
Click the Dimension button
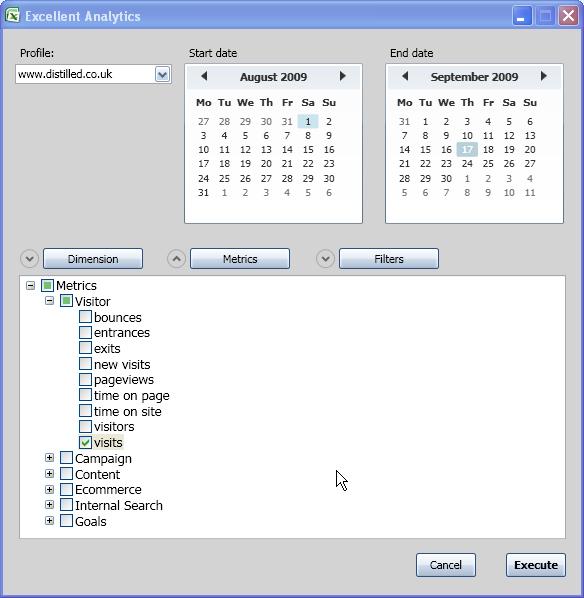pyautogui.click(x=93, y=259)
